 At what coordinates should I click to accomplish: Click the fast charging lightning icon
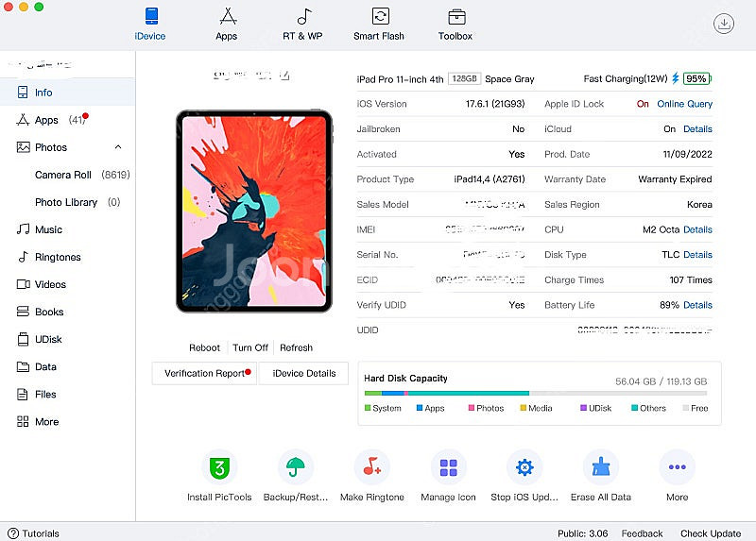[676, 78]
